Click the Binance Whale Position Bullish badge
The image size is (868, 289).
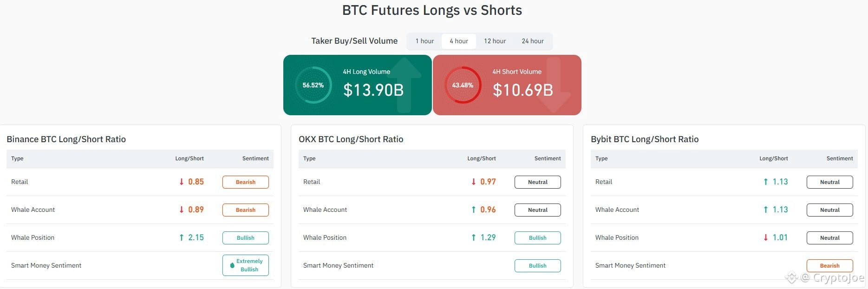click(x=246, y=238)
